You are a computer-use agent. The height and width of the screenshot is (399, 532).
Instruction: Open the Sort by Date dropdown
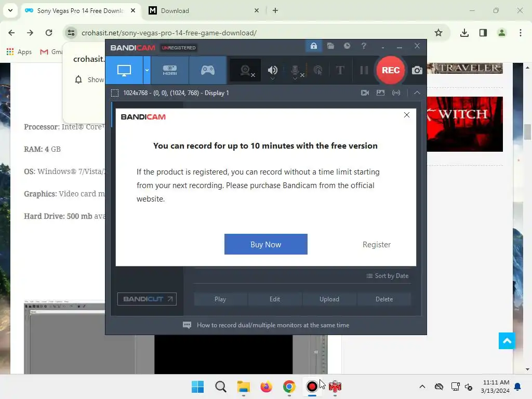point(388,276)
